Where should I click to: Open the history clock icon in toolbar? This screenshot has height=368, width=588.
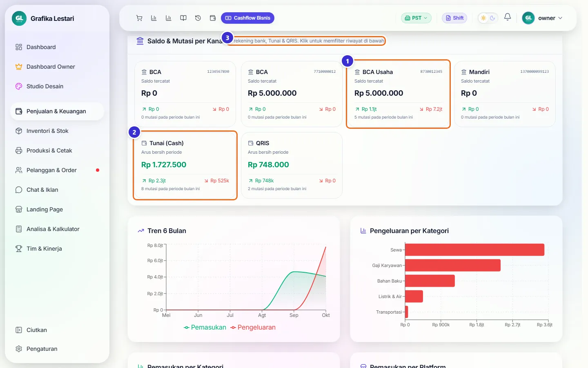[x=198, y=18]
